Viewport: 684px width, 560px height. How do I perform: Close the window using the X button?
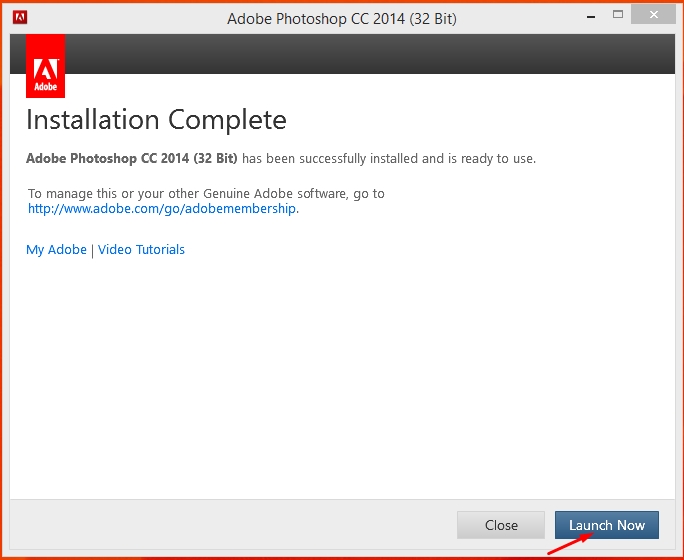pyautogui.click(x=653, y=15)
